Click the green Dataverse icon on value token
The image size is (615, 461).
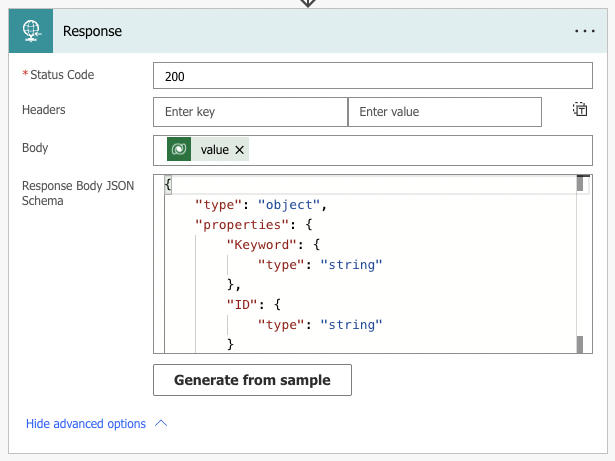coord(179,149)
